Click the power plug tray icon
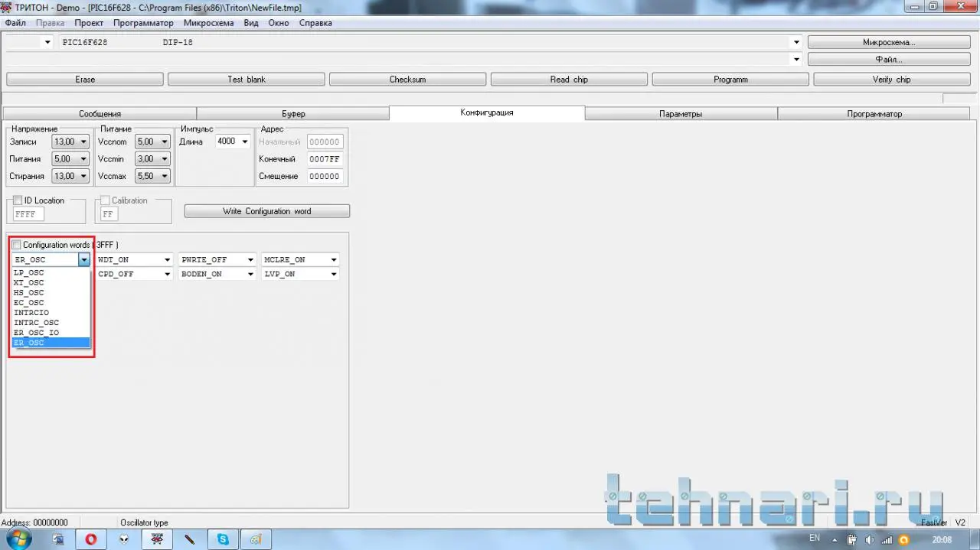980x550 pixels. coord(852,539)
